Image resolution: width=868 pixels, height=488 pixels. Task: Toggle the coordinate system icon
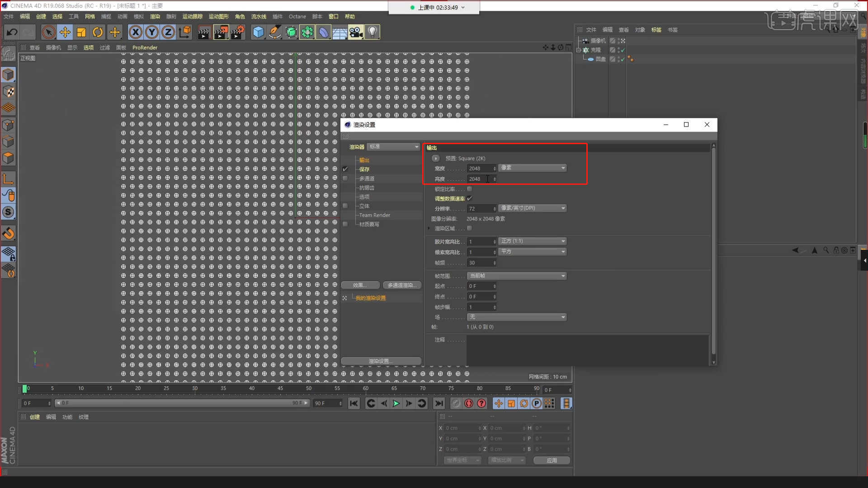pos(185,32)
